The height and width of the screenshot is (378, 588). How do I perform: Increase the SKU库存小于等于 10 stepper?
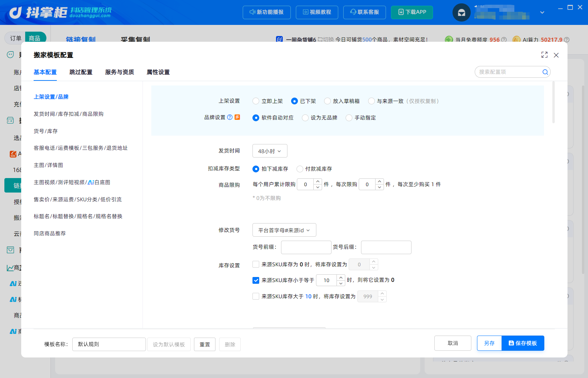click(341, 277)
